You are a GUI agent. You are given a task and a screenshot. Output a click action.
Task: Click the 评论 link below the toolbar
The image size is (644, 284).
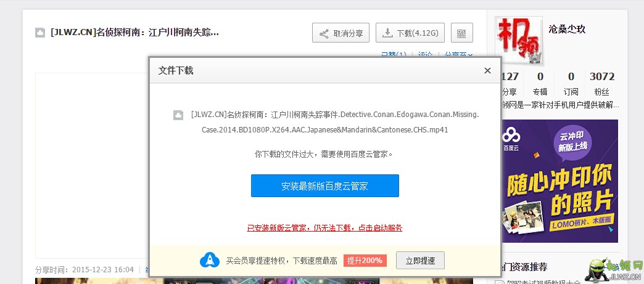coord(425,55)
